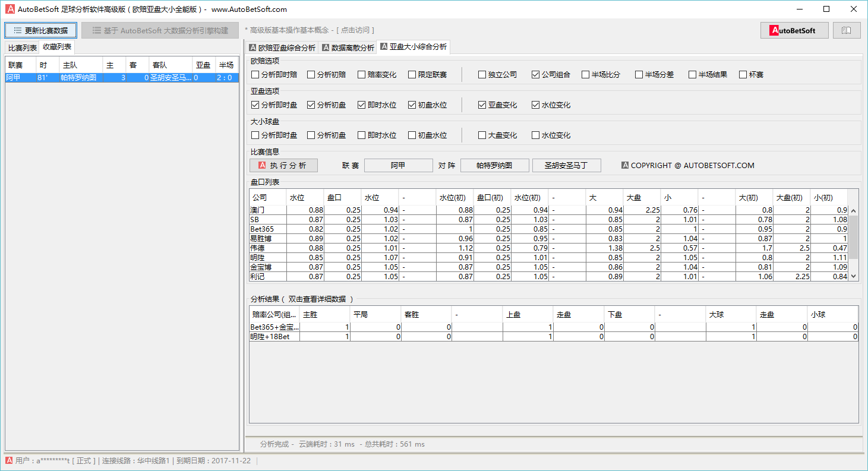868x471 pixels.
Task: Click the AutoBetSoft logo button
Action: point(794,30)
